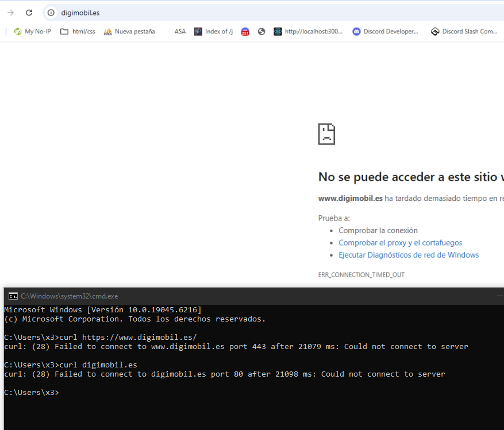Click Ejecutar Diagnósticos de red de Windows link

pos(409,255)
